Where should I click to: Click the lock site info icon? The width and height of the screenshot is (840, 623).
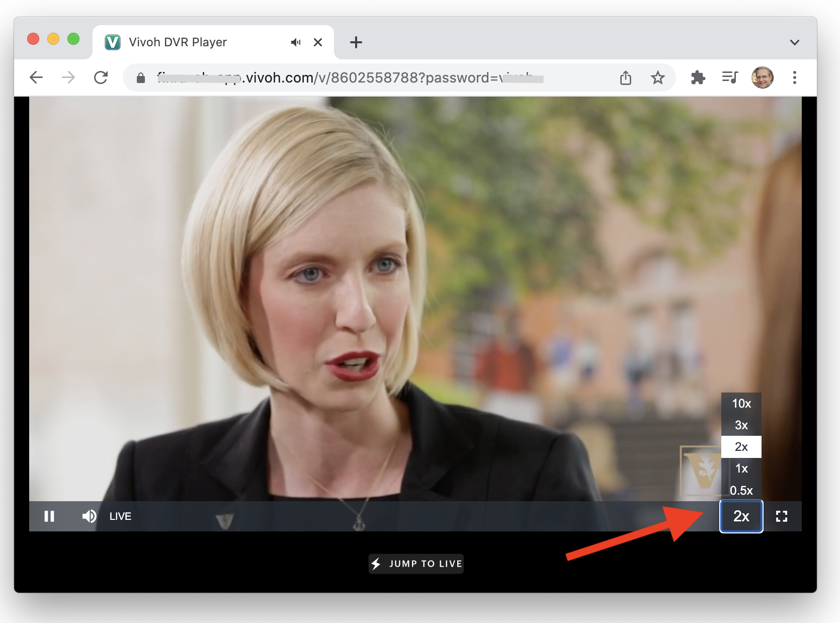[x=141, y=78]
